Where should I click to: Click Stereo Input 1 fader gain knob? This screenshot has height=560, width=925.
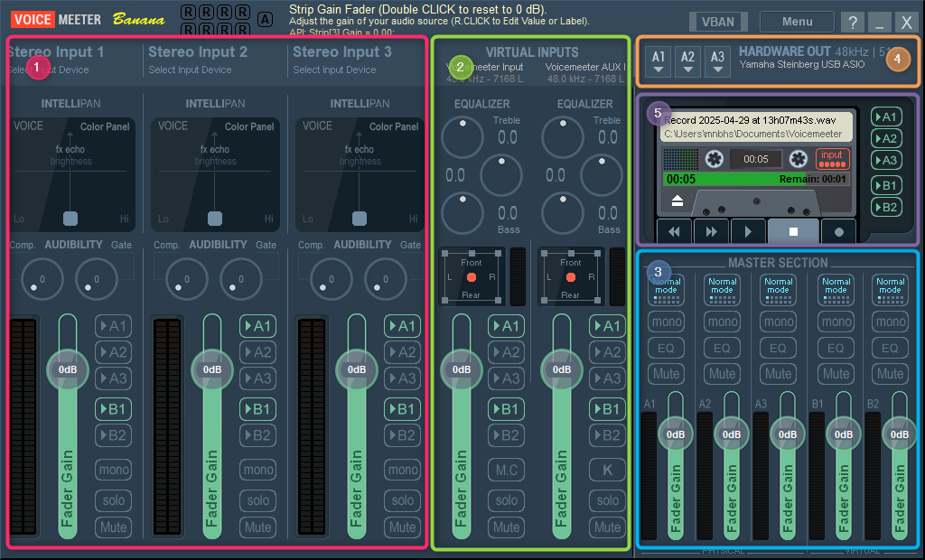68,370
